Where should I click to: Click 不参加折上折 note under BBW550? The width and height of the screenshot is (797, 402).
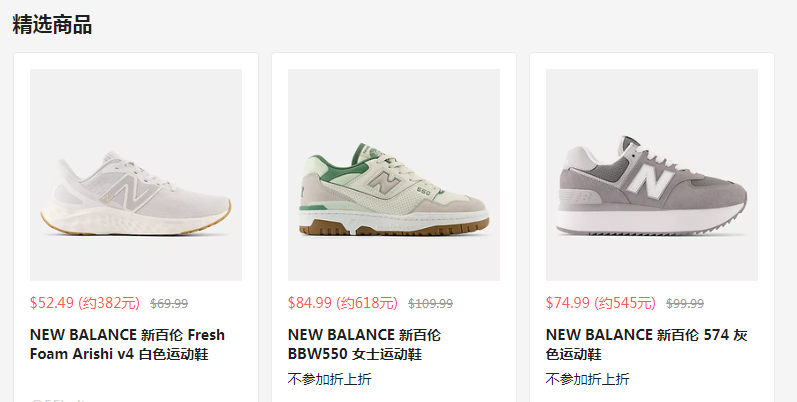pos(329,379)
